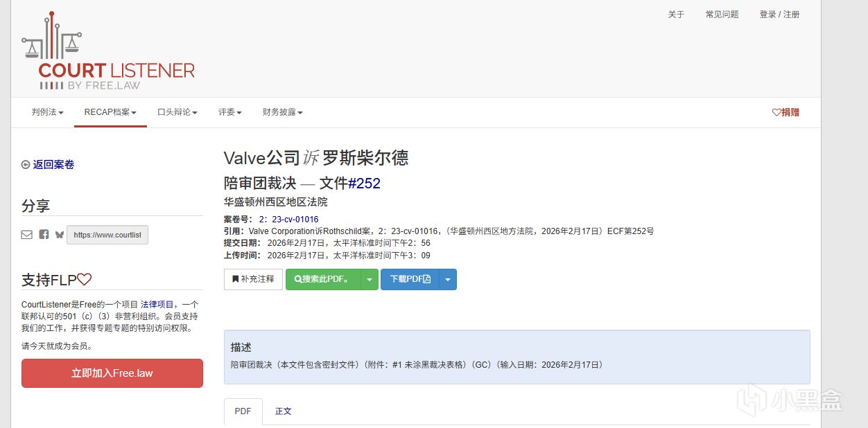868x428 pixels.
Task: Open docket number 2：23-cv-01016 link
Action: (288, 220)
